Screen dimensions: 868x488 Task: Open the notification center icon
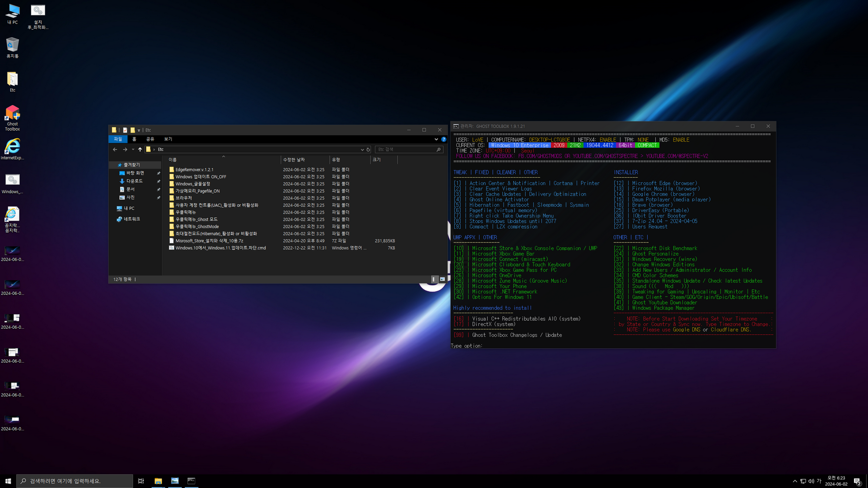coord(857,481)
